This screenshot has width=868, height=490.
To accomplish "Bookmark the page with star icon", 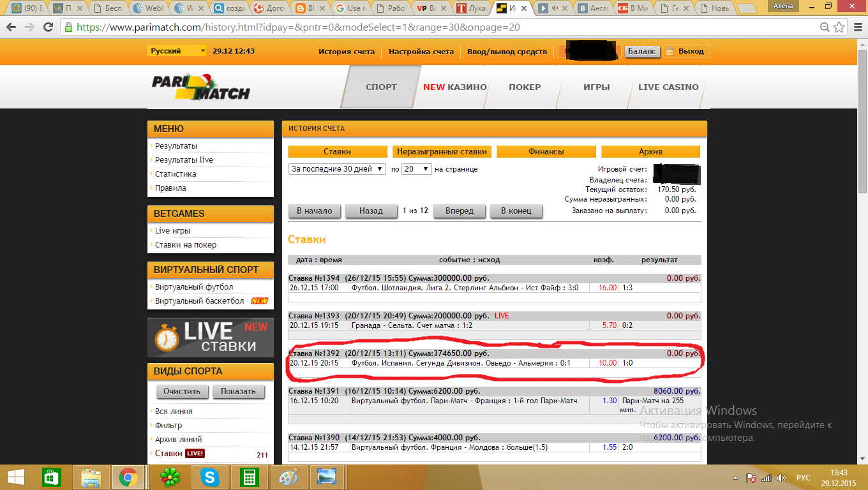I will pyautogui.click(x=839, y=27).
